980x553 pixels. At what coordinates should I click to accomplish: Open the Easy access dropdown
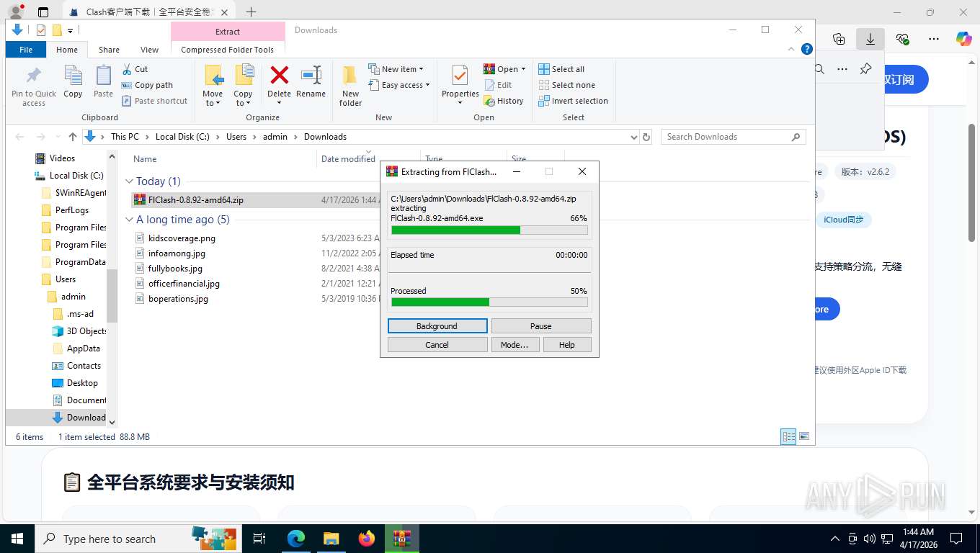427,85
